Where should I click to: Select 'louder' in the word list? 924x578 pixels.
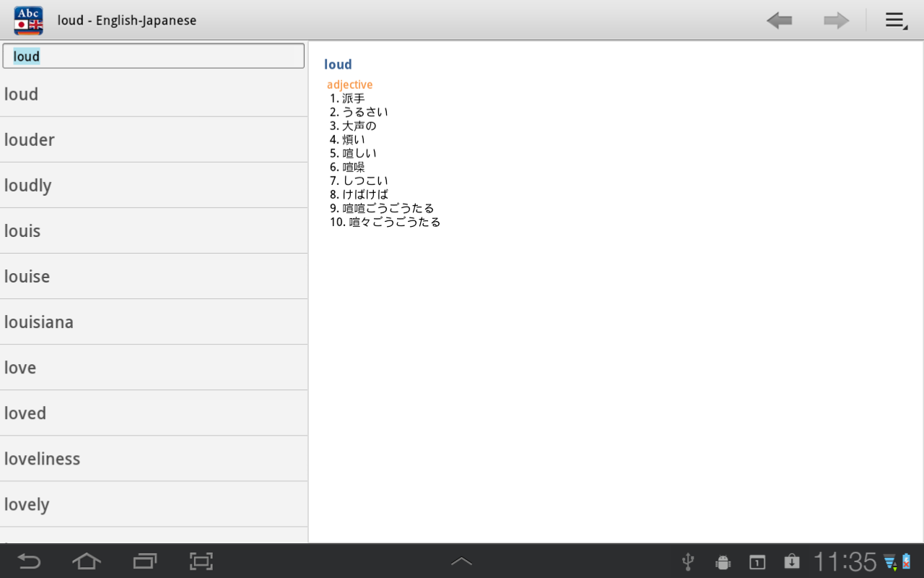click(154, 139)
